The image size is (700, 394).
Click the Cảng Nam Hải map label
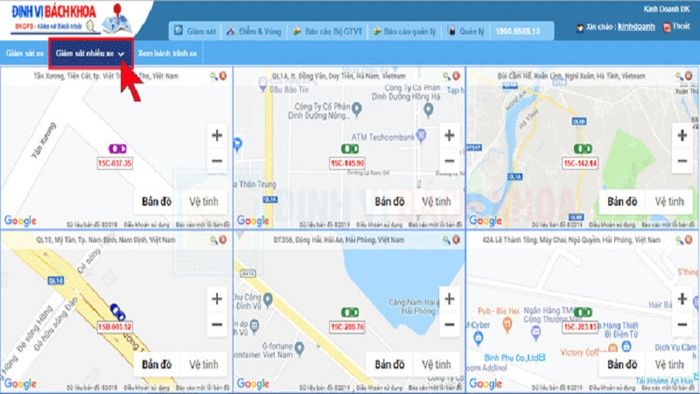click(413, 306)
